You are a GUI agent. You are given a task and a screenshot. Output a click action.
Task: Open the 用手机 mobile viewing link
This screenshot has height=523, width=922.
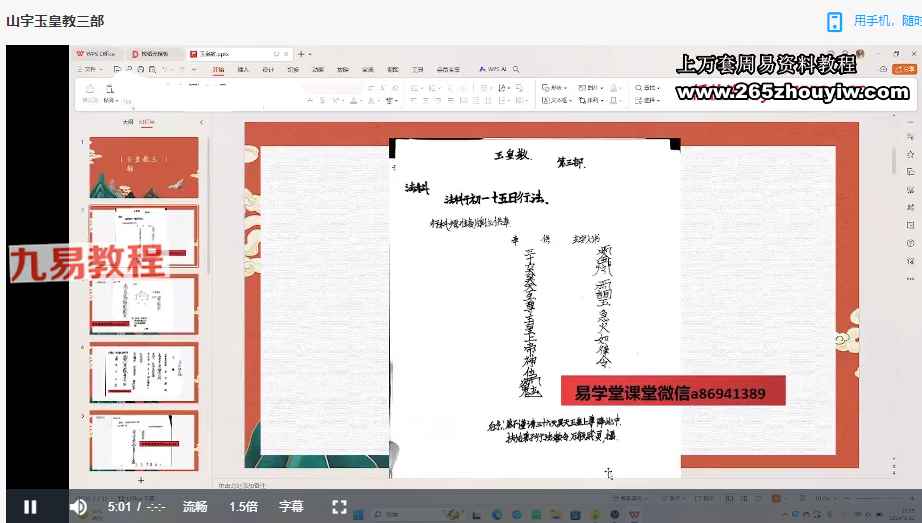point(886,21)
